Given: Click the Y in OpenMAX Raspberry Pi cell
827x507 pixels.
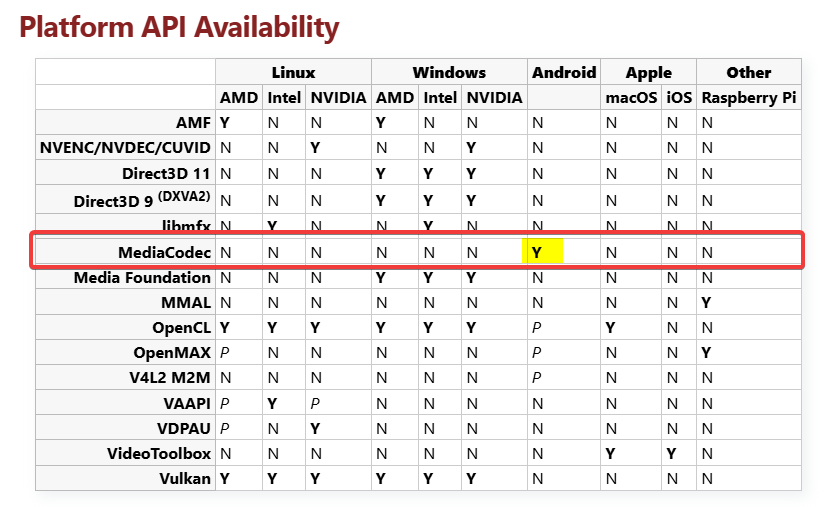Looking at the screenshot, I should (x=706, y=352).
